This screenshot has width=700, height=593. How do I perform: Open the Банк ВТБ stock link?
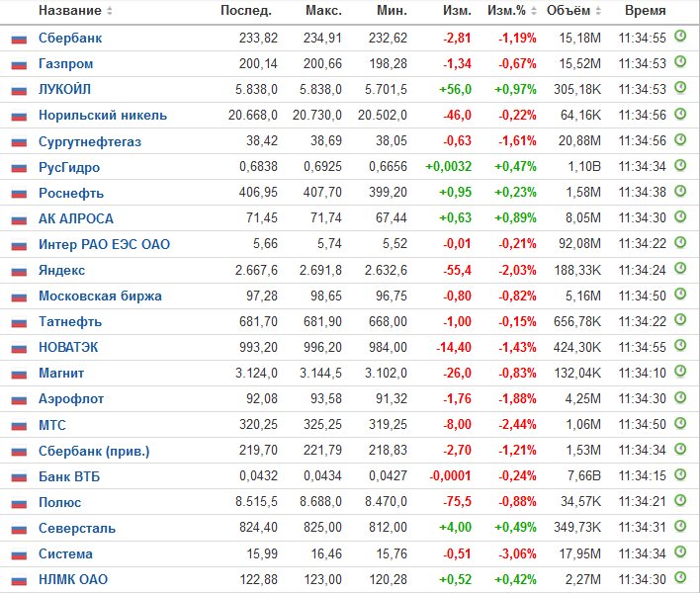[69, 477]
